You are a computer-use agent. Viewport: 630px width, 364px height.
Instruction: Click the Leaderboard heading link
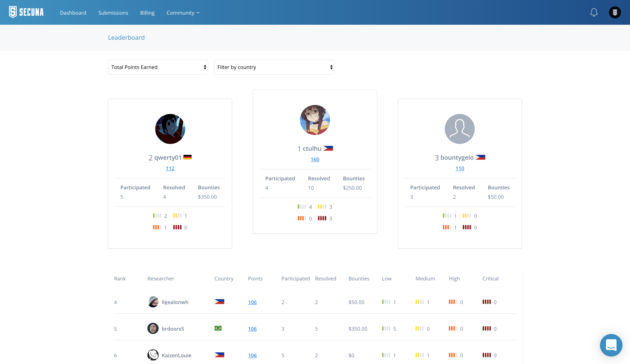pyautogui.click(x=126, y=37)
